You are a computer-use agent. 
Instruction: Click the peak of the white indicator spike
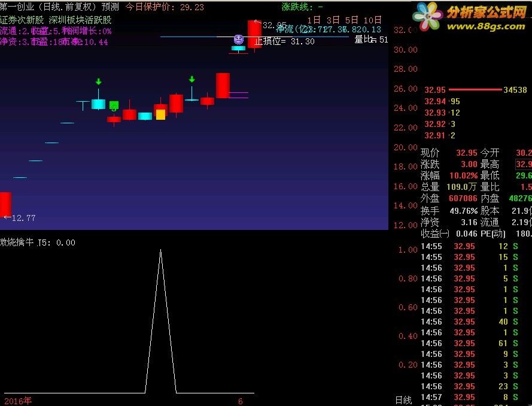tap(160, 250)
